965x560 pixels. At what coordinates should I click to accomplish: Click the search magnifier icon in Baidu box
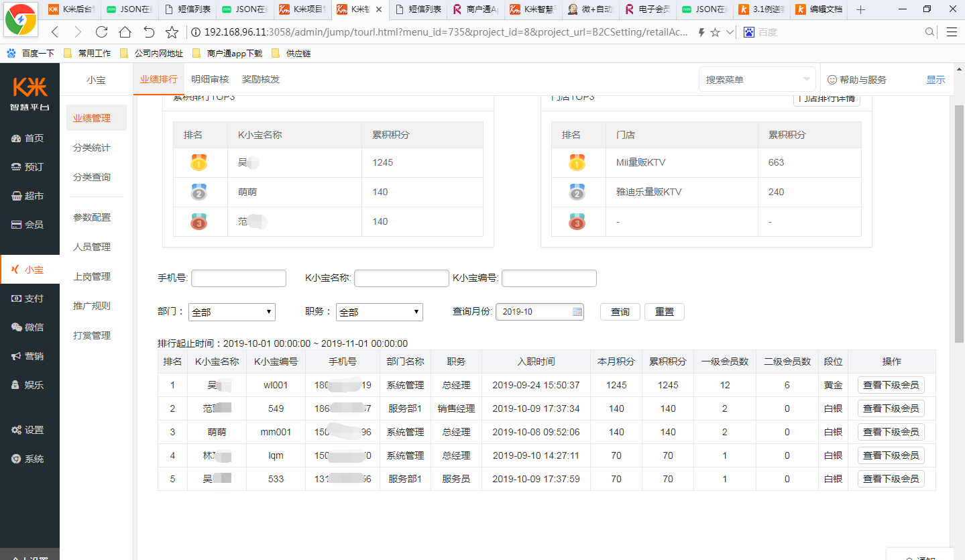pyautogui.click(x=930, y=32)
